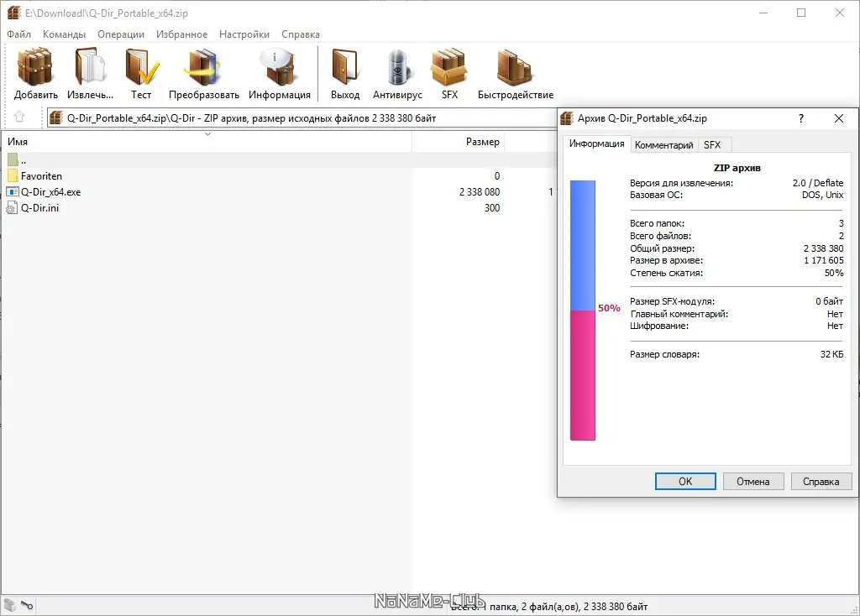Go up one folder level arrow
This screenshot has width=860, height=616.
pos(19,117)
